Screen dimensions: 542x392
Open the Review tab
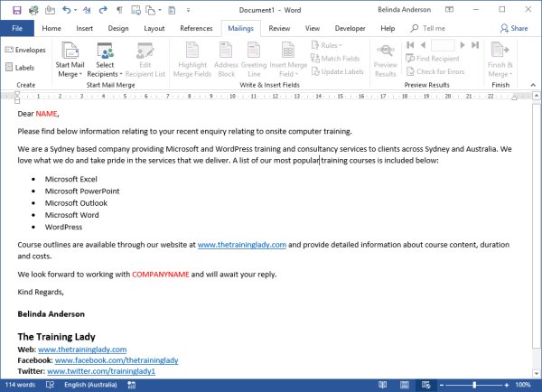[x=279, y=28]
